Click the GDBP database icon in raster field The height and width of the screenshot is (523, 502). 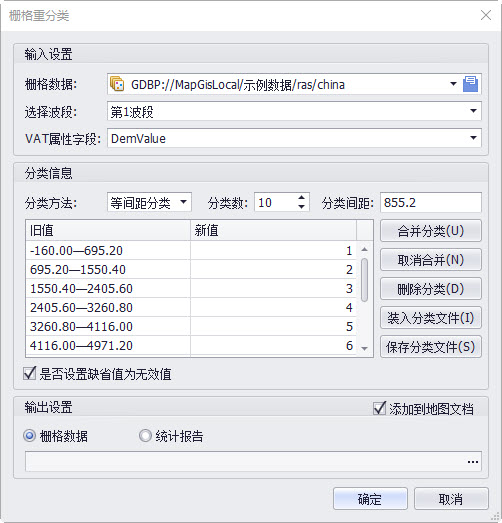tap(117, 84)
